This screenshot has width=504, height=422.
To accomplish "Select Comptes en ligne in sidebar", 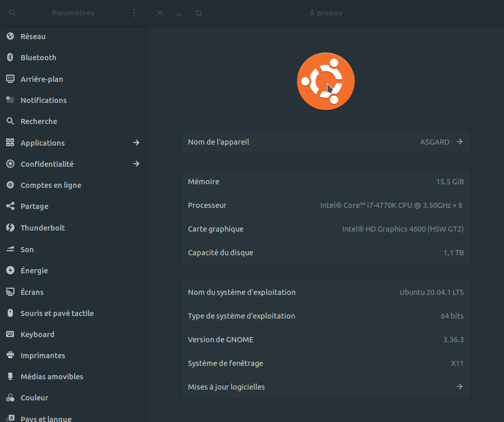I will click(x=50, y=185).
